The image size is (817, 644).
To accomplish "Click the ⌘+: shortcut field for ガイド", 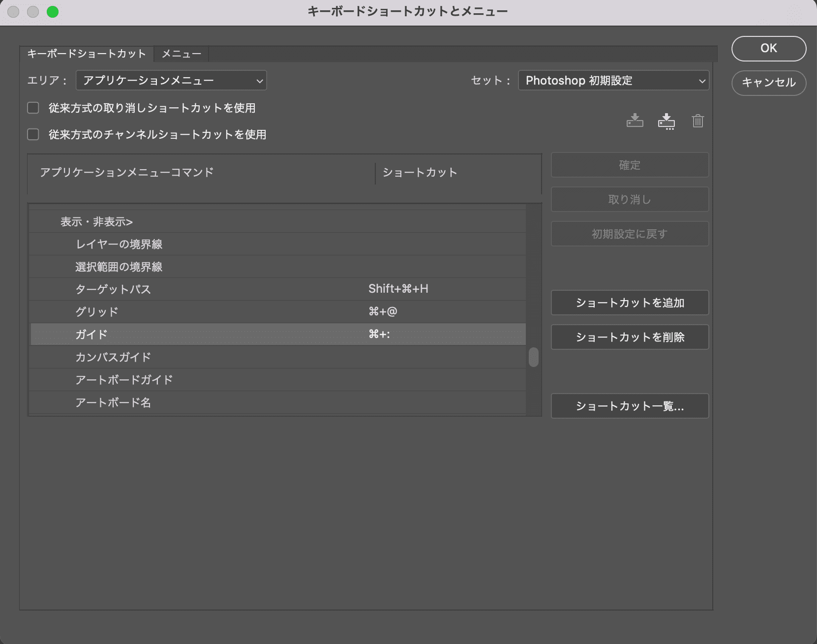I will (379, 335).
